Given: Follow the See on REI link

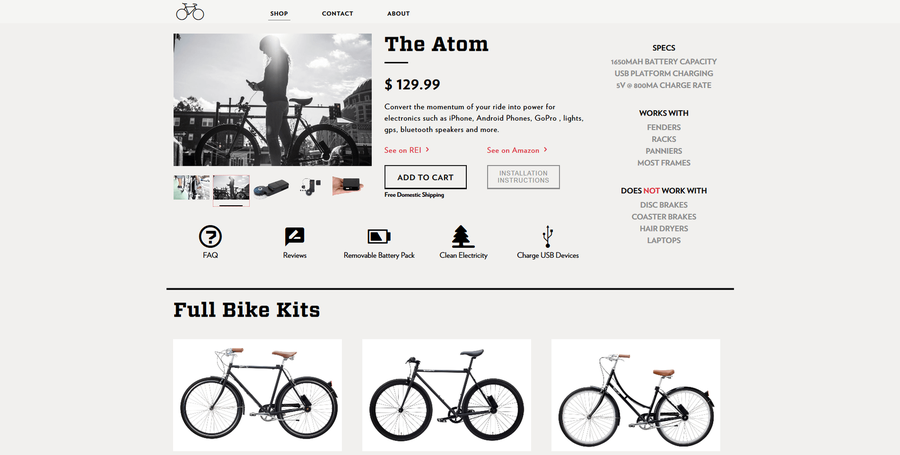Looking at the screenshot, I should click(407, 150).
